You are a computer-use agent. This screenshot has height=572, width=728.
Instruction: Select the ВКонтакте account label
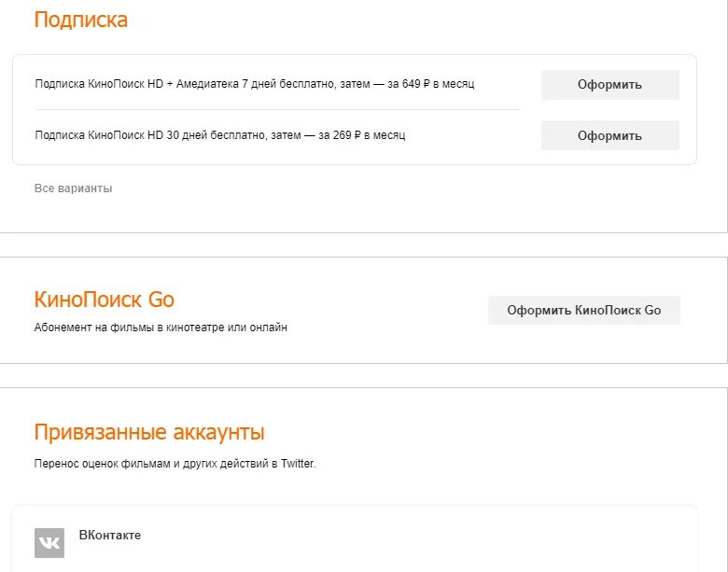click(110, 535)
